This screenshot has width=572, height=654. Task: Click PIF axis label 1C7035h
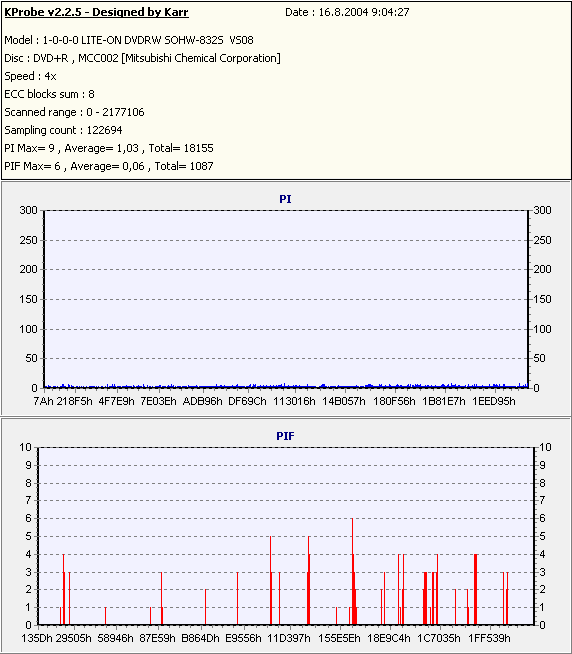(439, 638)
